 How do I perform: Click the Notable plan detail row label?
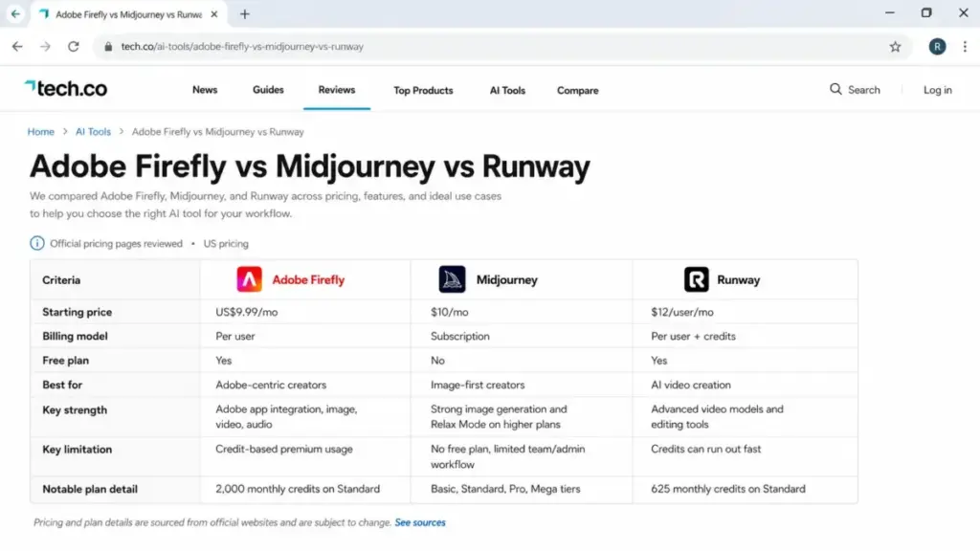[90, 489]
